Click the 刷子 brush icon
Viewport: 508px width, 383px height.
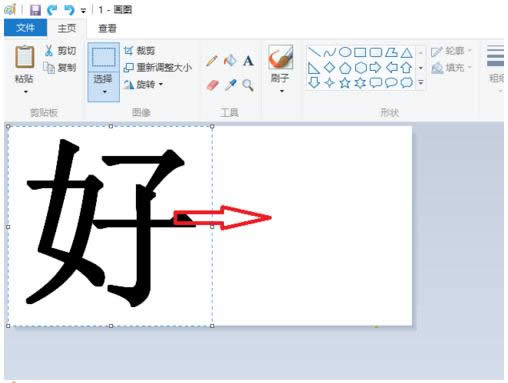point(280,57)
